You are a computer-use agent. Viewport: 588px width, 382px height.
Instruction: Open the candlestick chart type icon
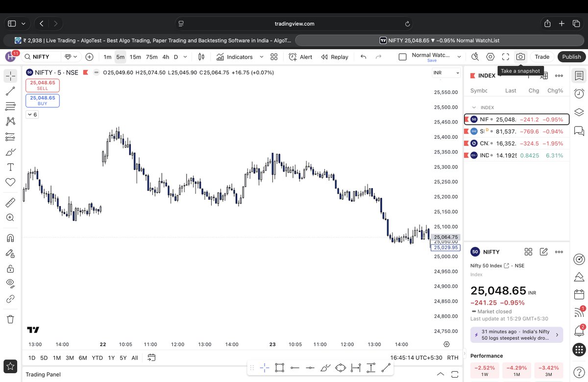click(201, 57)
